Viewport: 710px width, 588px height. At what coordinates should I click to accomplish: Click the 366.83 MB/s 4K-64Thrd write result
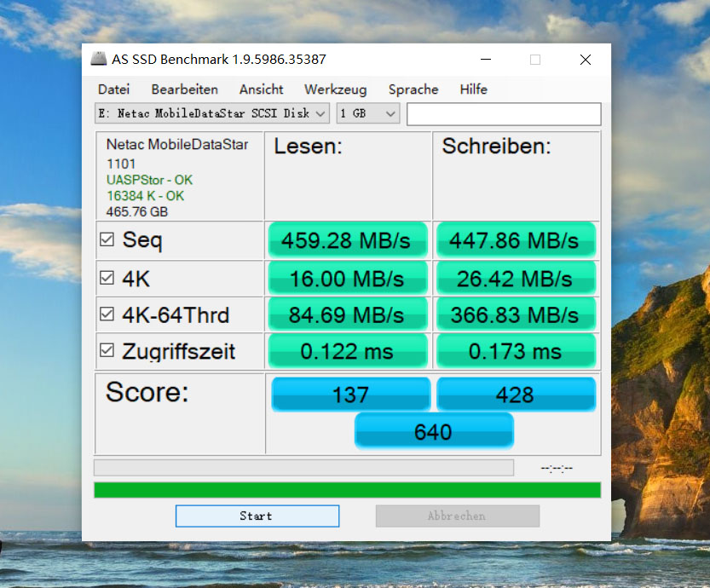pos(516,314)
